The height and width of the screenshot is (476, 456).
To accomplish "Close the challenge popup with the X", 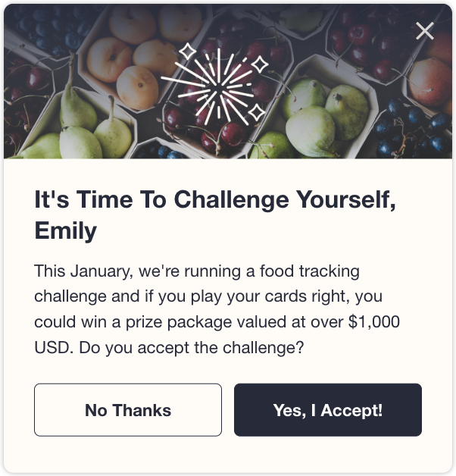I will click(425, 30).
